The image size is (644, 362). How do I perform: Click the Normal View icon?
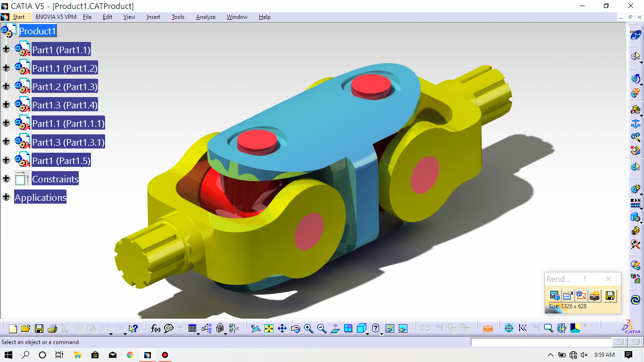click(335, 329)
